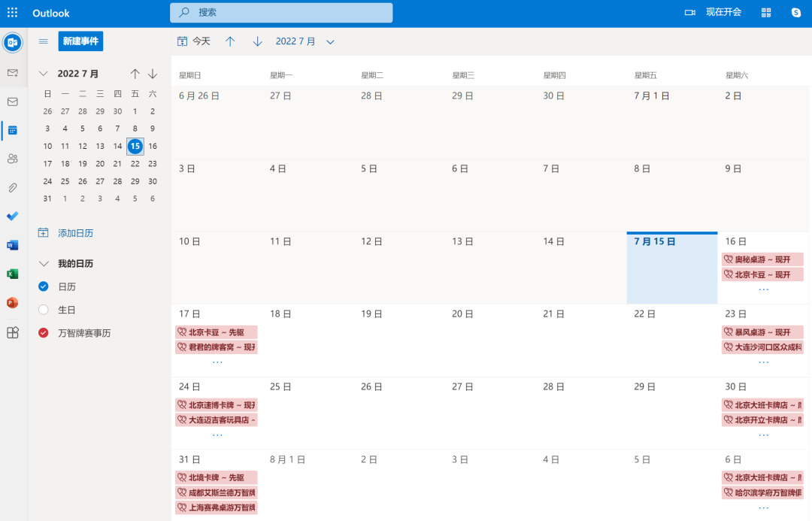The width and height of the screenshot is (812, 521).
Task: Click the 新建事件 button
Action: (x=80, y=41)
